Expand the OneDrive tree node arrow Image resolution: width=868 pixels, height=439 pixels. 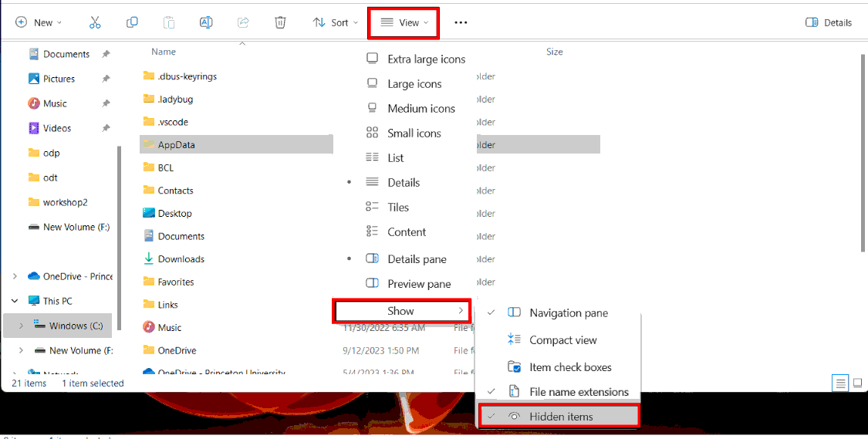click(15, 276)
